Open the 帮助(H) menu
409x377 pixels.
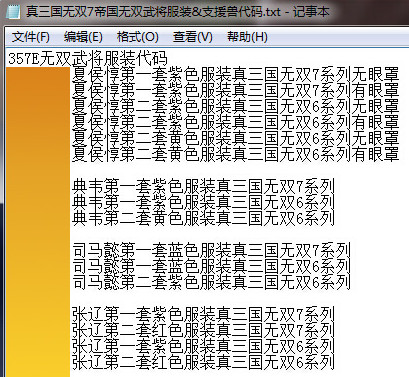[x=247, y=37]
